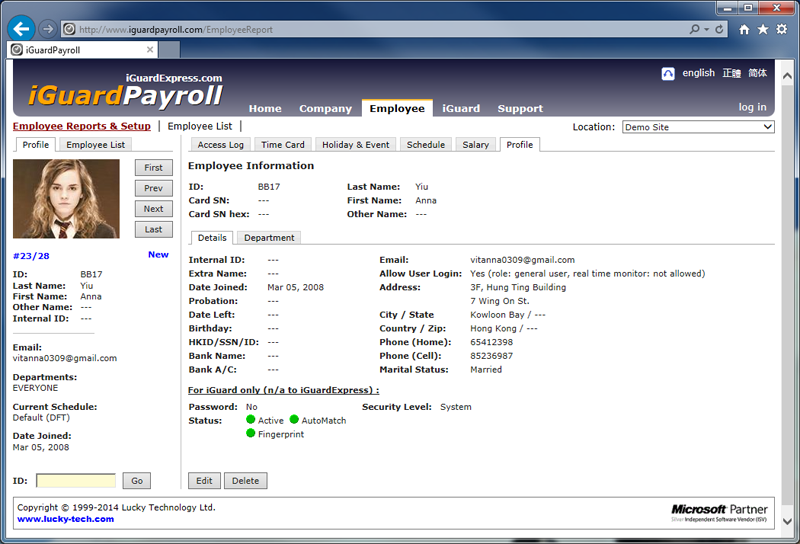The height and width of the screenshot is (544, 800).
Task: Click the green AutoMatch status indicator
Action: point(294,419)
